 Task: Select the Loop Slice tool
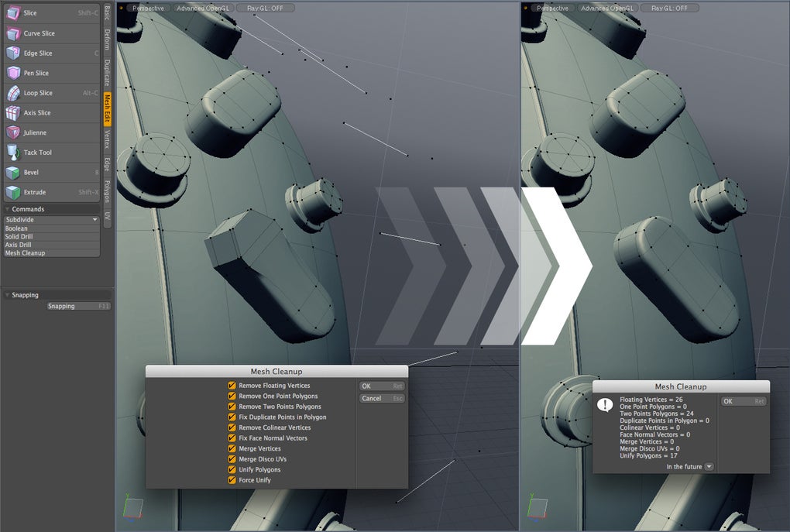(x=52, y=93)
